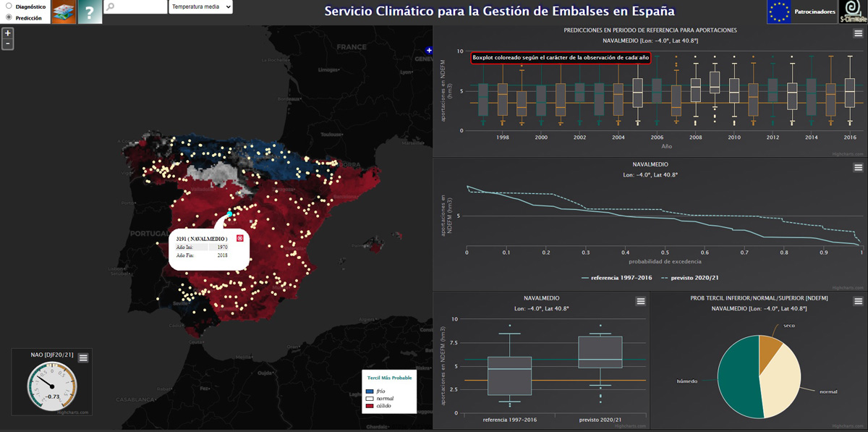
Task: Open the pie chart context menu
Action: (858, 301)
